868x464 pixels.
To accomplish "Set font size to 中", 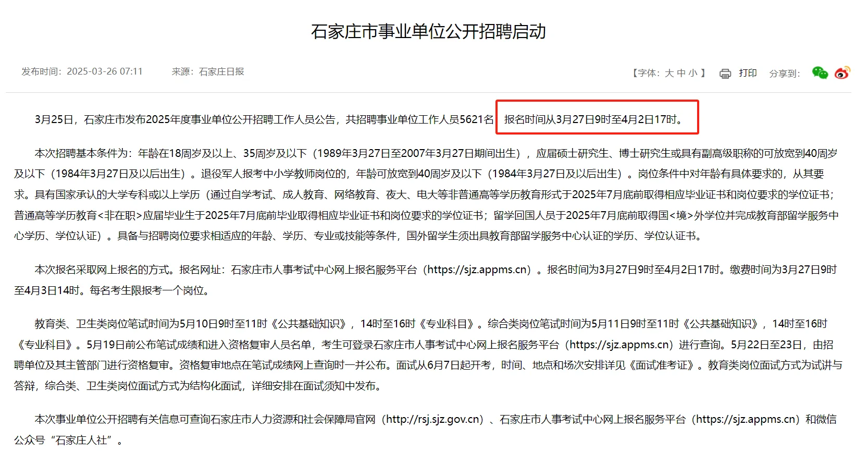I will point(681,73).
